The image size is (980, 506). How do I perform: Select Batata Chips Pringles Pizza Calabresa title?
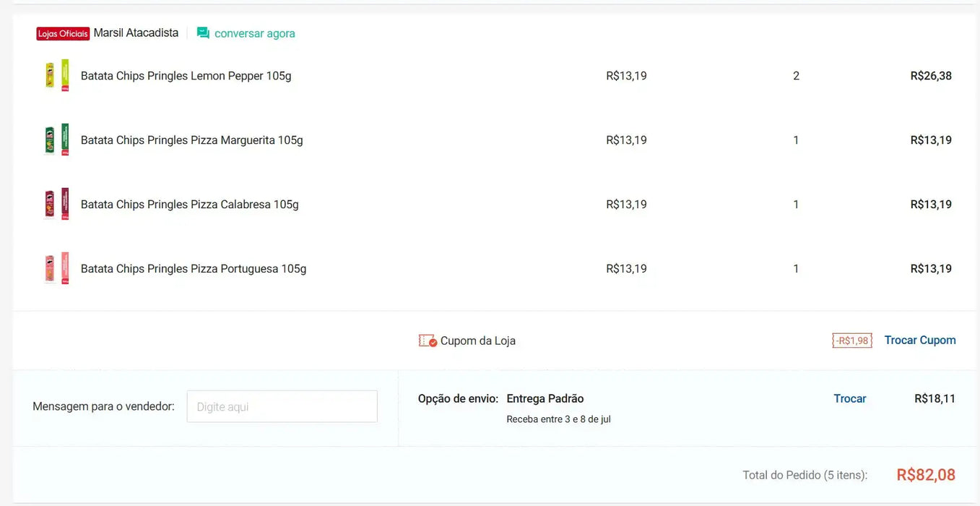(189, 205)
